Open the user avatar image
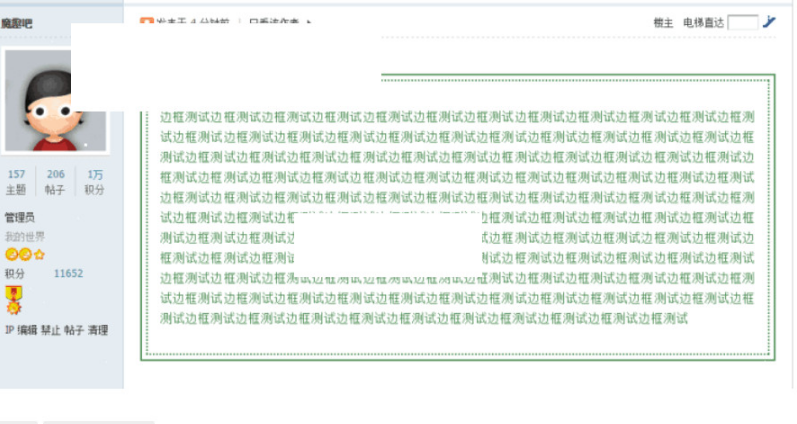The image size is (797, 424). 42,100
